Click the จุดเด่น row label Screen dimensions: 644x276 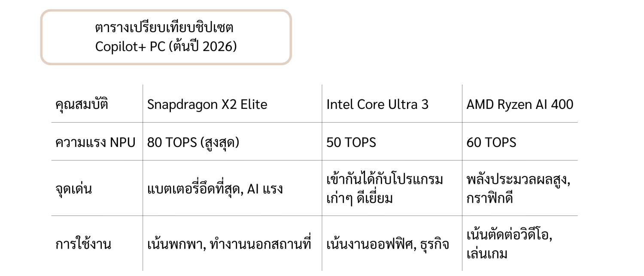(x=73, y=189)
